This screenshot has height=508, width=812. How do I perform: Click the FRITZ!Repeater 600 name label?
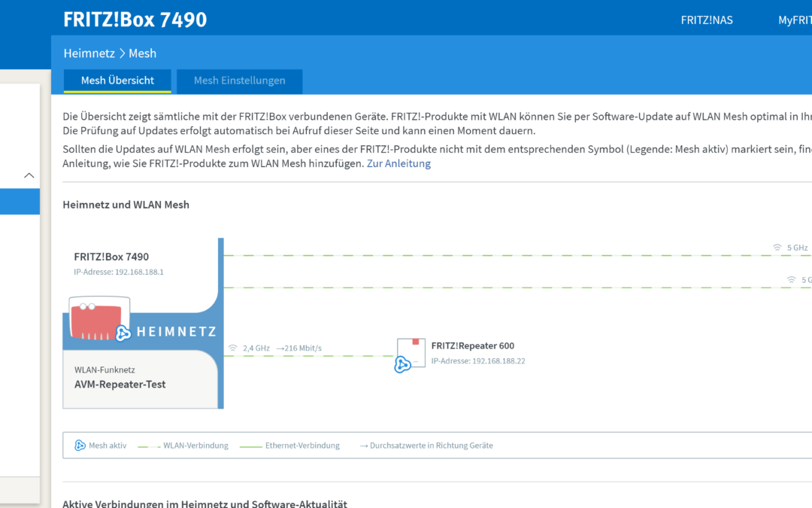(473, 345)
